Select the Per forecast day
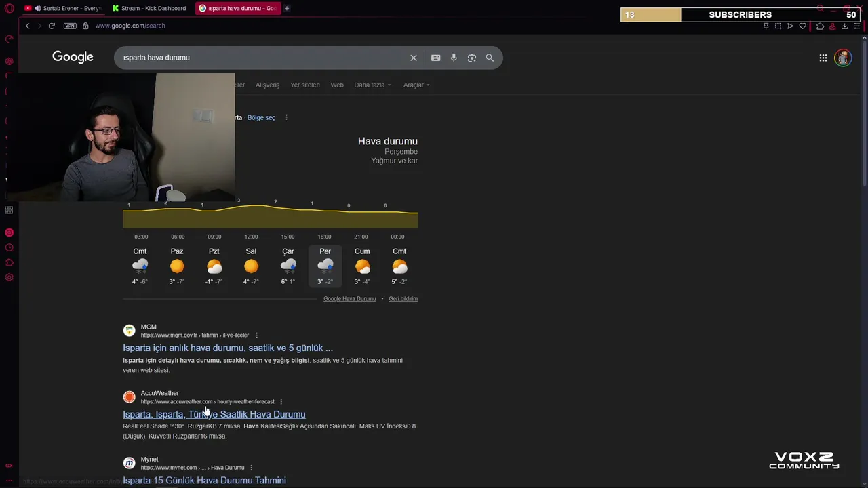This screenshot has height=488, width=868. click(x=325, y=266)
